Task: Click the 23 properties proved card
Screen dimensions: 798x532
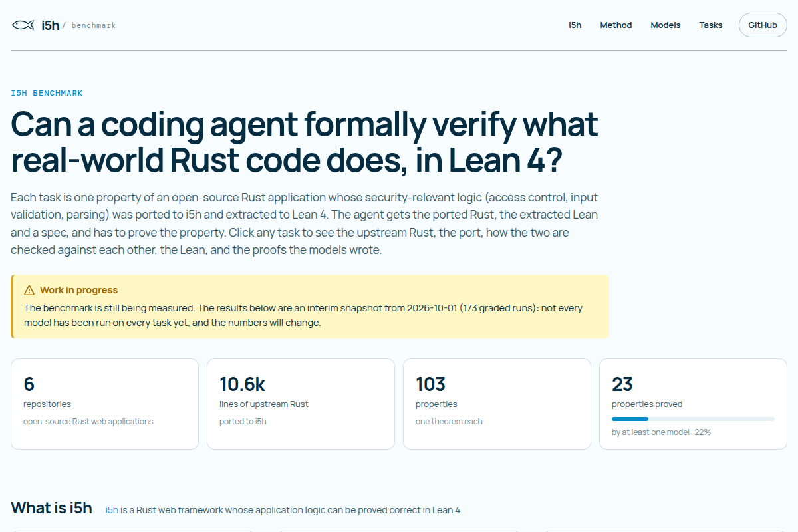Action: (x=693, y=404)
